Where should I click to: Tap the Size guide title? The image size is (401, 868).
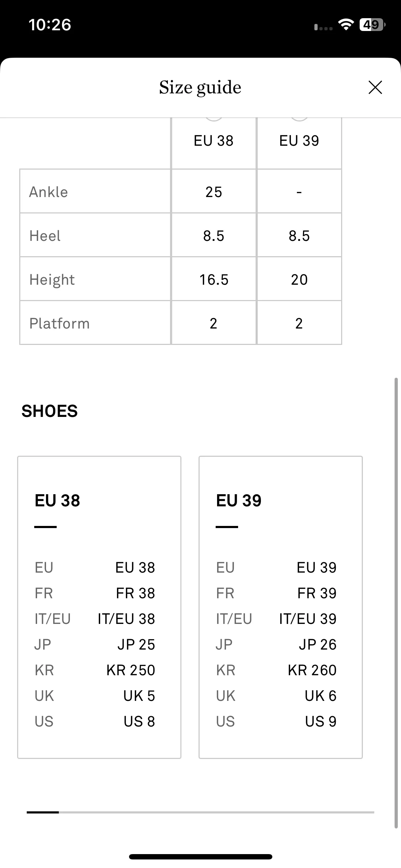pos(200,87)
